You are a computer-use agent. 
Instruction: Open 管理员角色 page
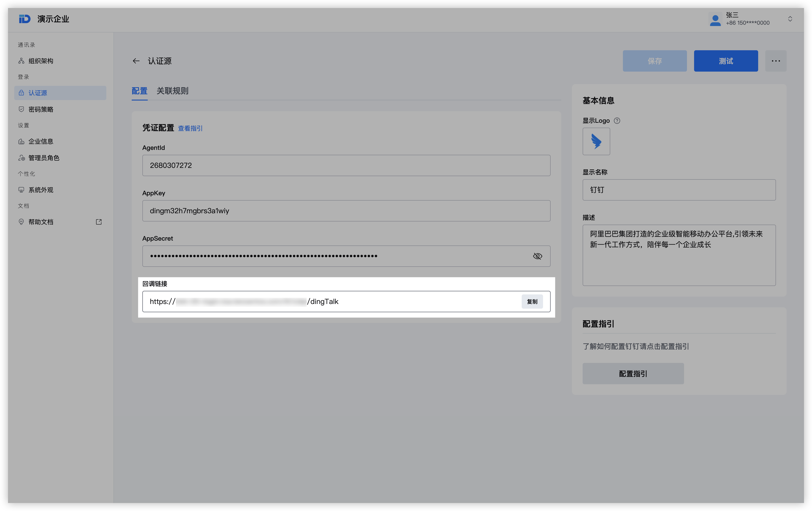tap(60, 158)
